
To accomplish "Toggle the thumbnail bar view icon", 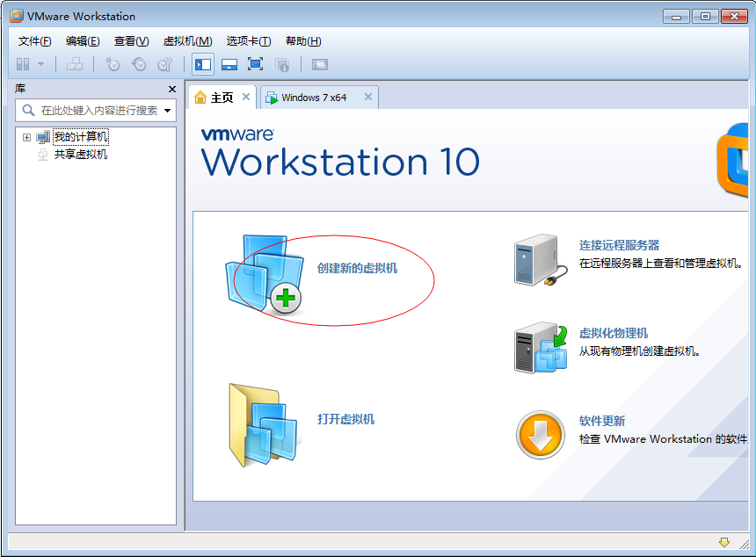I will [229, 64].
